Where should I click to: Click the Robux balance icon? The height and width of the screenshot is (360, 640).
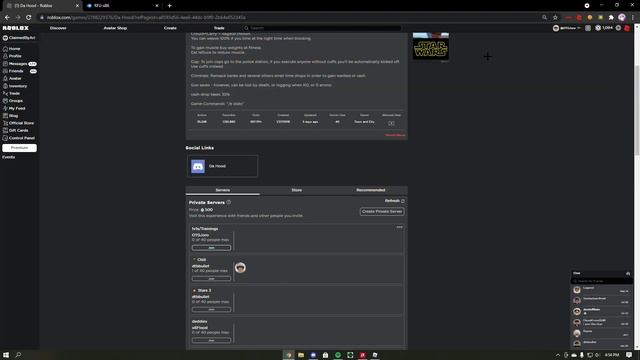pyautogui.click(x=598, y=28)
